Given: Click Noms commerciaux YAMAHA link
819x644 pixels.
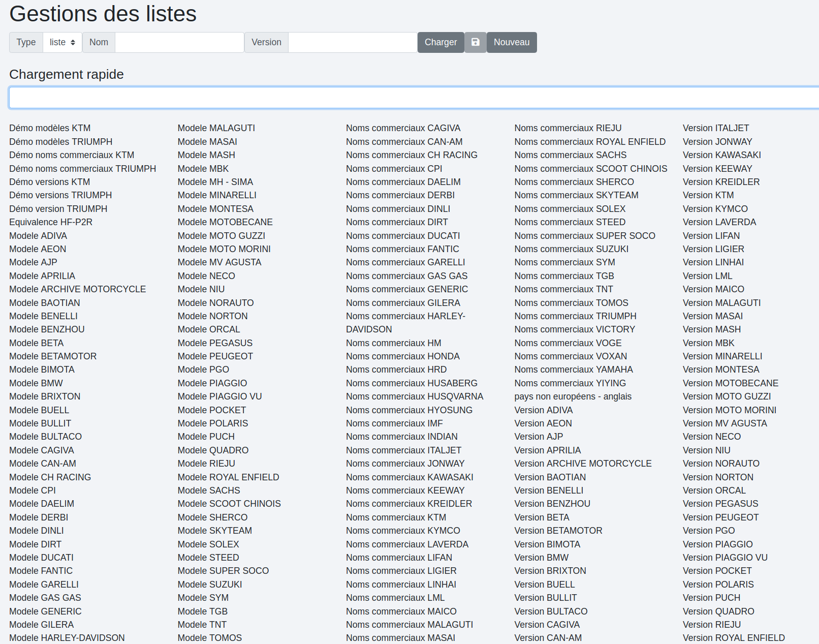Looking at the screenshot, I should [573, 370].
